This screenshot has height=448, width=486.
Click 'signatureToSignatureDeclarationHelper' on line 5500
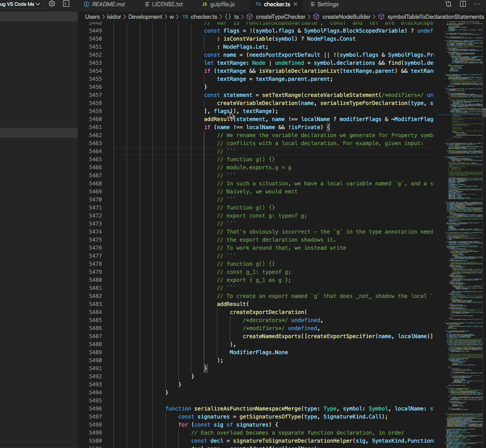tap(293, 441)
